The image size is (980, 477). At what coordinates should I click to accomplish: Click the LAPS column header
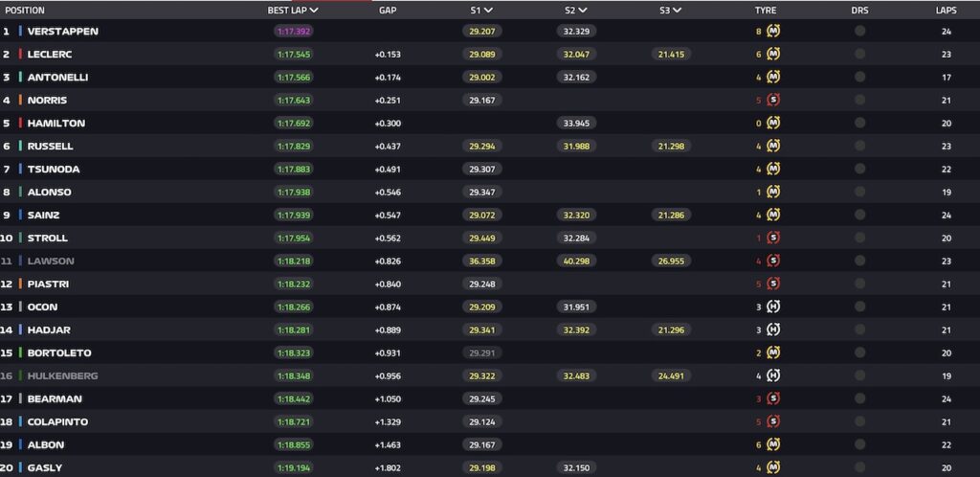point(946,11)
